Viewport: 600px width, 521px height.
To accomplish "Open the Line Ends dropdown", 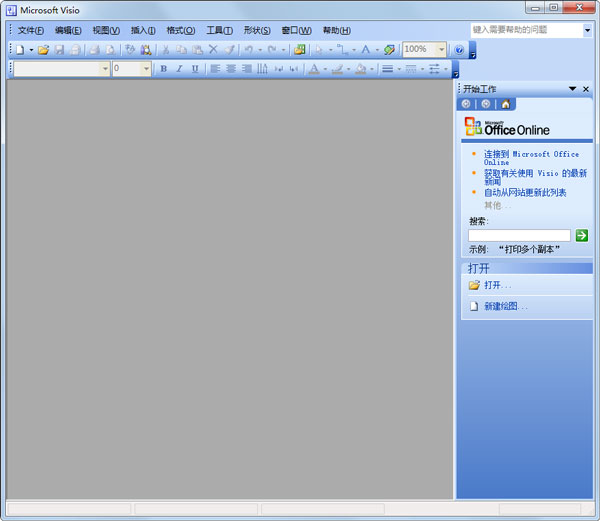I will (x=446, y=69).
